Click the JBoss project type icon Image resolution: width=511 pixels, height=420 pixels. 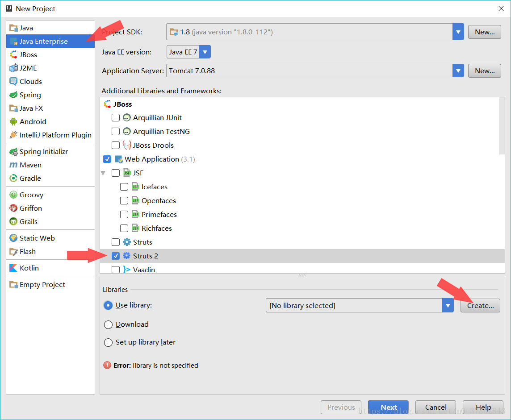click(13, 55)
